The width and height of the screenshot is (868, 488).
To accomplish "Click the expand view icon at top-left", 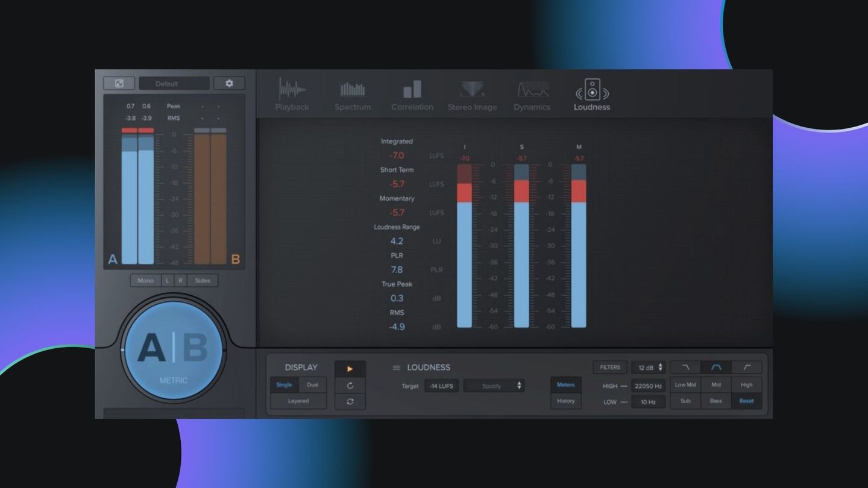I will [119, 84].
